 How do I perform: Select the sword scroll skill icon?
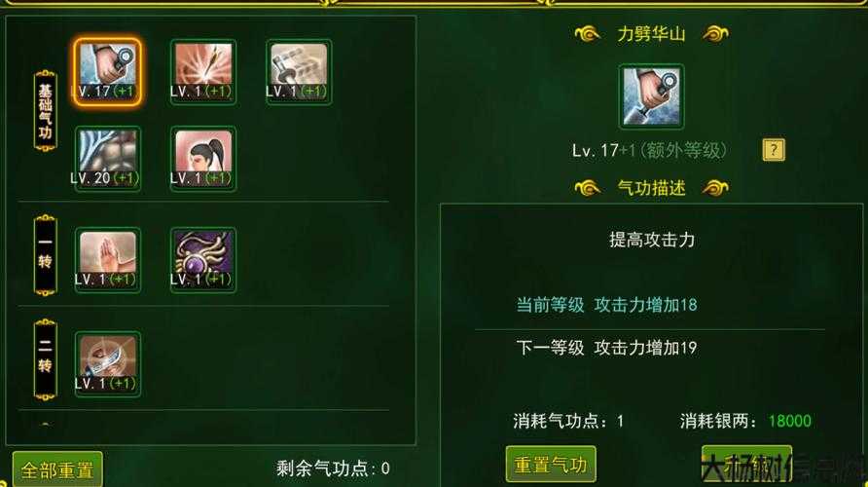click(299, 72)
